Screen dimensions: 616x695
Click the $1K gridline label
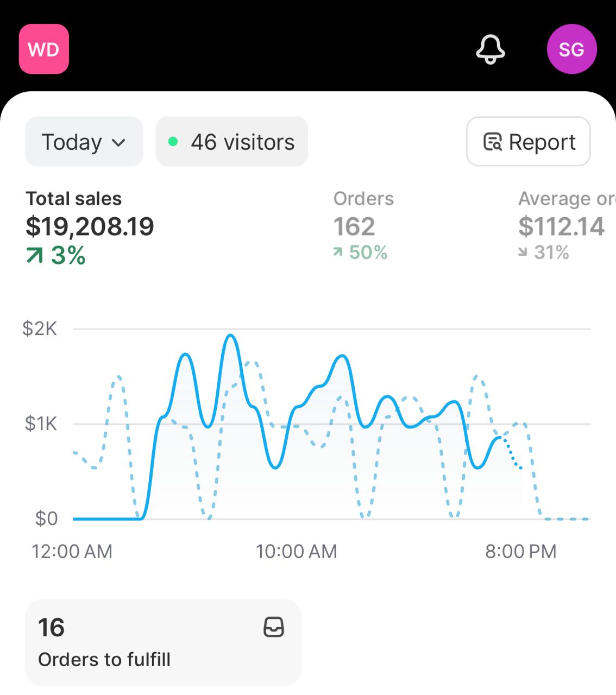tap(41, 424)
